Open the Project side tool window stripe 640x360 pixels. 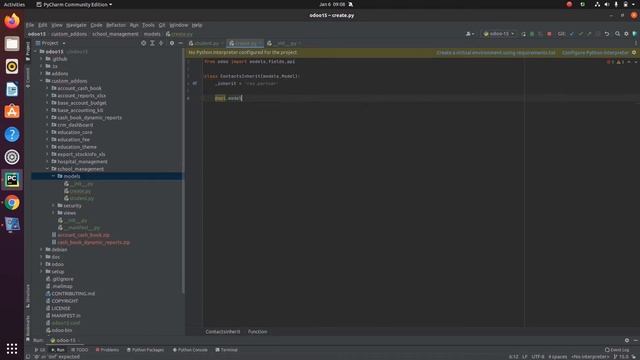coord(28,50)
